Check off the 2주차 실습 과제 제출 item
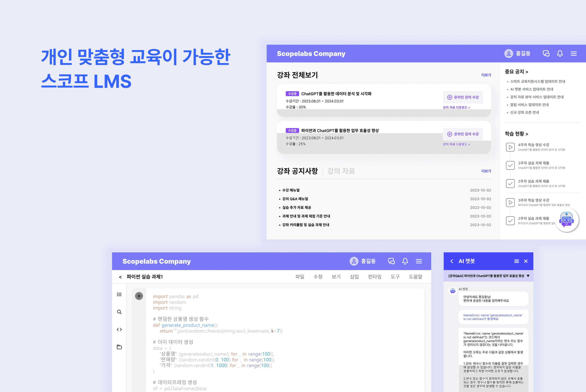Image resolution: width=586 pixels, height=392 pixels. [x=510, y=184]
